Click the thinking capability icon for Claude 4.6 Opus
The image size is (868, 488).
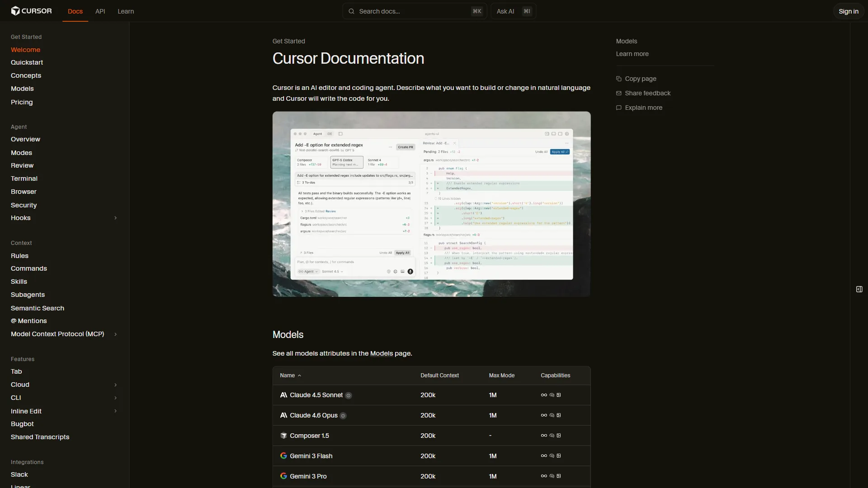[552, 415]
